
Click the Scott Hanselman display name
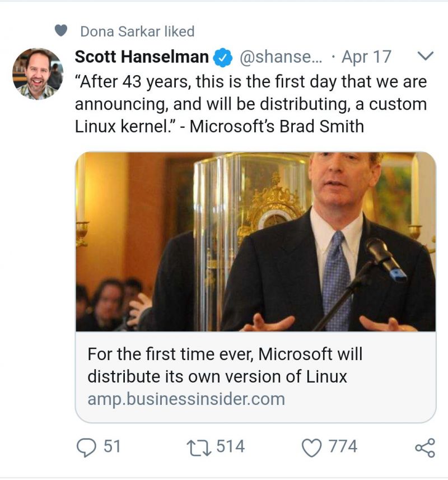(141, 57)
